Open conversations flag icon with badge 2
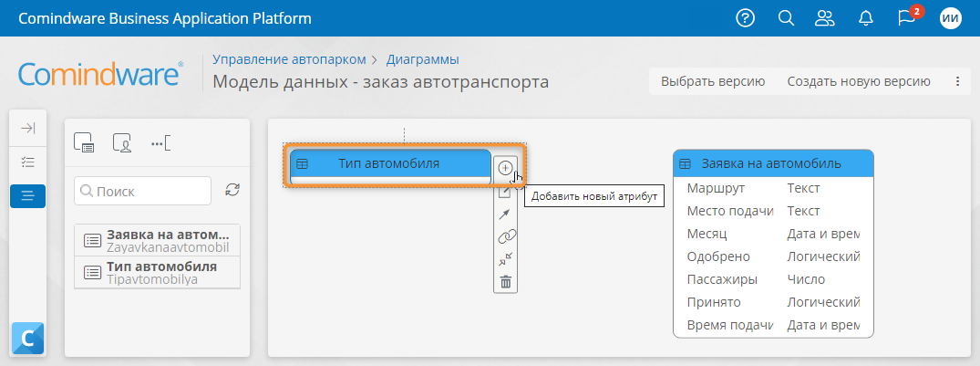 906,17
